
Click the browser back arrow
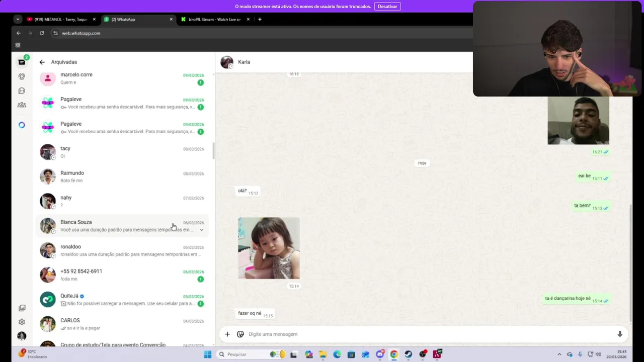[19, 33]
